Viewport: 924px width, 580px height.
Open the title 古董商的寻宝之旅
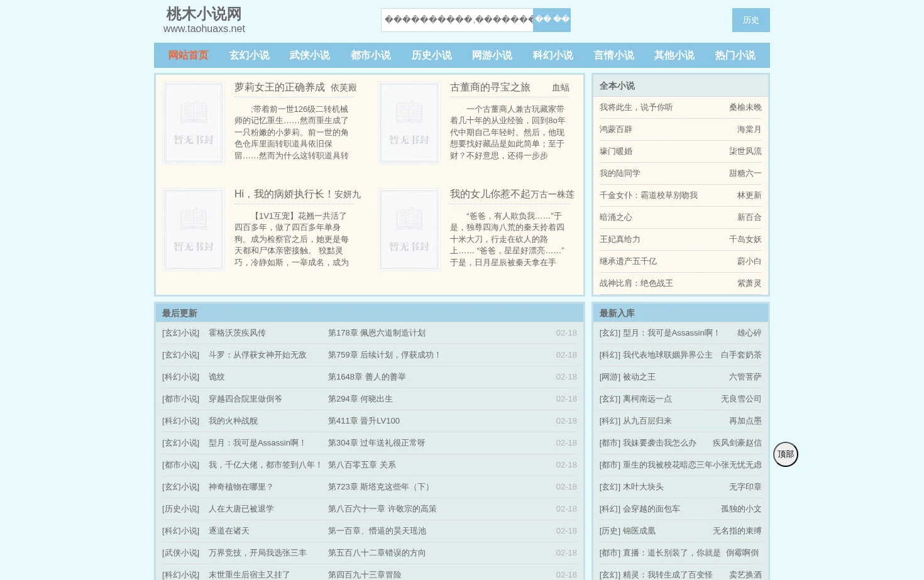click(490, 87)
